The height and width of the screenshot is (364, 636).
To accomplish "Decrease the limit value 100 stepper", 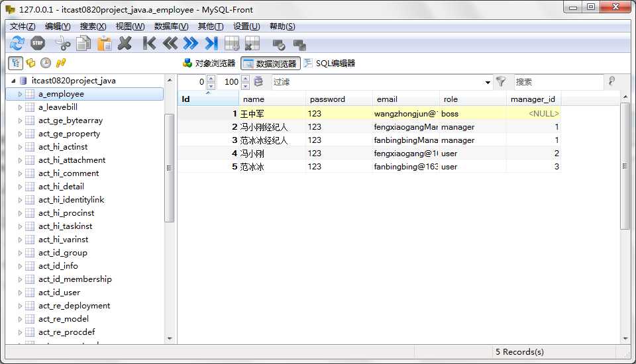I will [x=245, y=85].
